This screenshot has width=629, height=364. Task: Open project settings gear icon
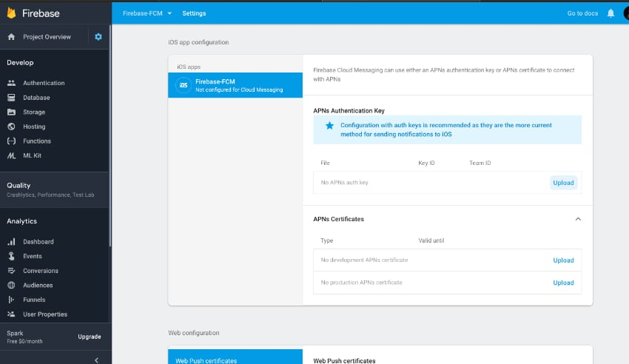coord(98,37)
